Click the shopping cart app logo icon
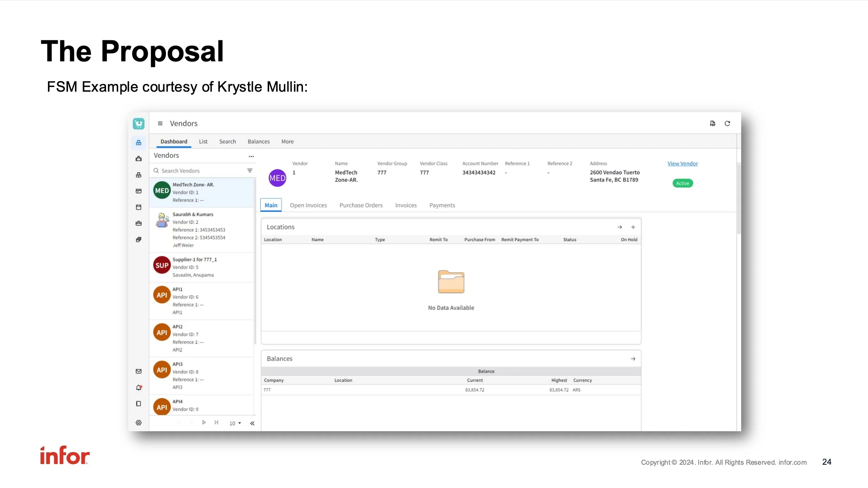 138,123
